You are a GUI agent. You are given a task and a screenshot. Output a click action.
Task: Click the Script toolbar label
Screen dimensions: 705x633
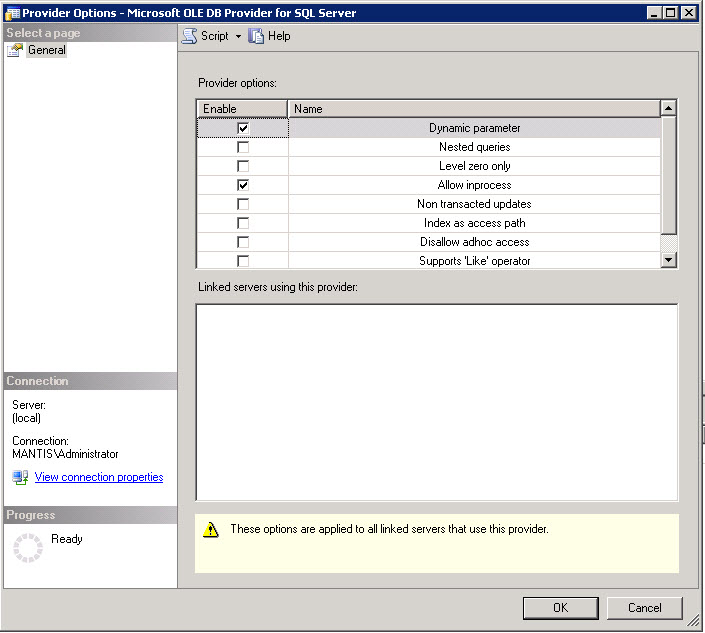click(214, 36)
